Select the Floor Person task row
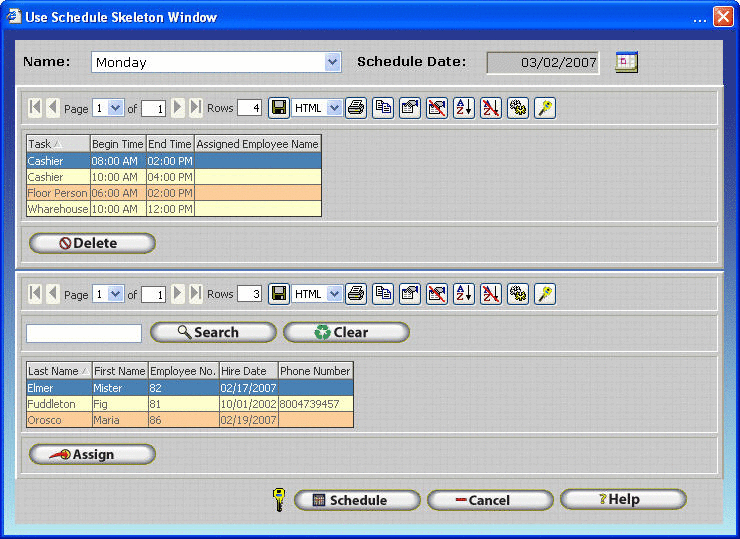 point(58,193)
